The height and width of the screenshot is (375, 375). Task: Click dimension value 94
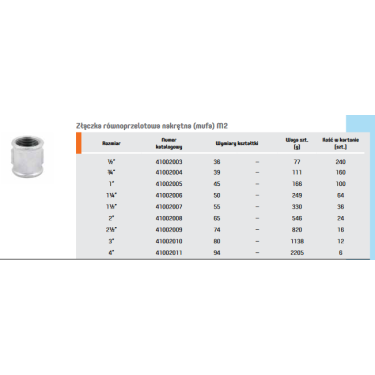tap(217, 253)
